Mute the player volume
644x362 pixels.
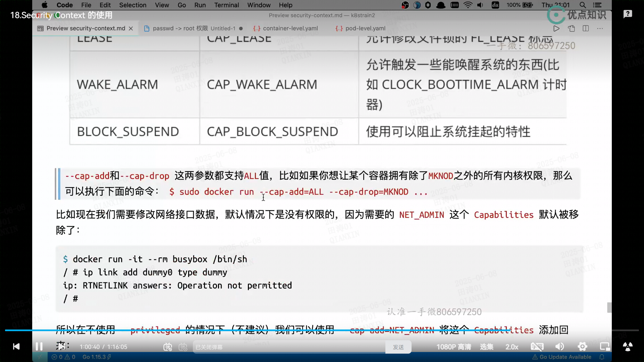(559, 347)
